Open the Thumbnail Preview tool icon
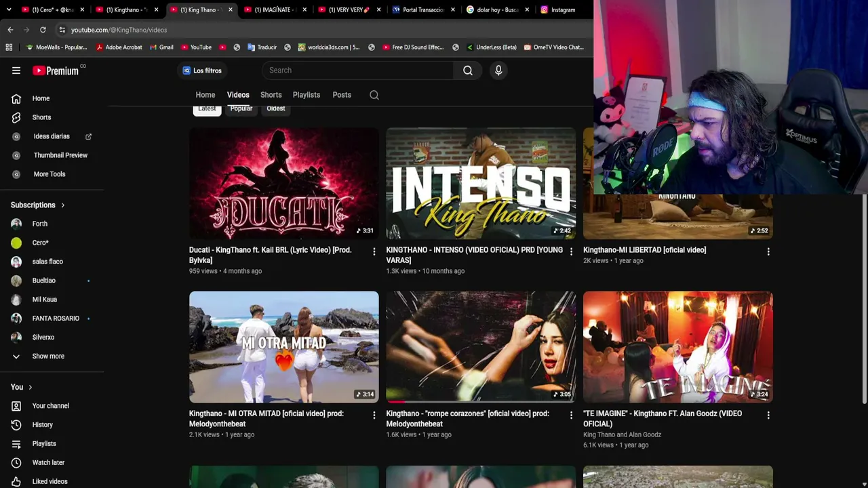The height and width of the screenshot is (488, 868). [x=16, y=155]
